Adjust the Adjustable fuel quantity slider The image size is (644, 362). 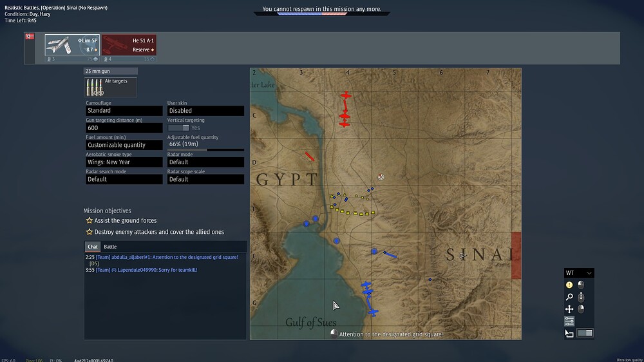point(205,150)
